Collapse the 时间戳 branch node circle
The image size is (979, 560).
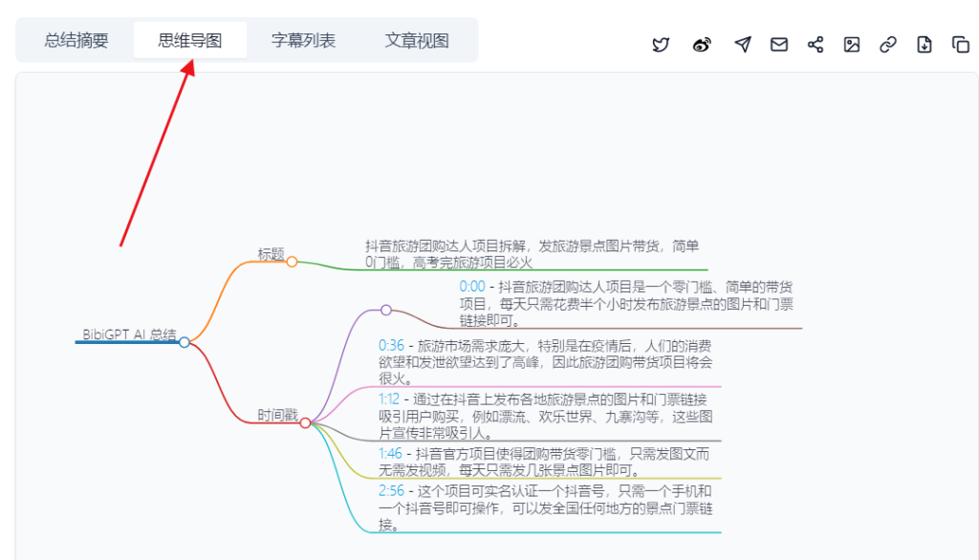(x=305, y=422)
